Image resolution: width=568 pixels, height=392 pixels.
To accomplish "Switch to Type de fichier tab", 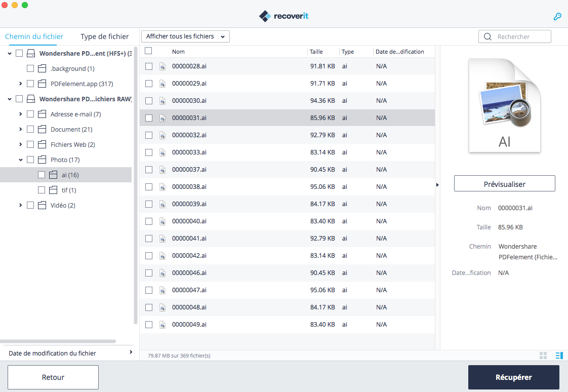I will pyautogui.click(x=105, y=36).
